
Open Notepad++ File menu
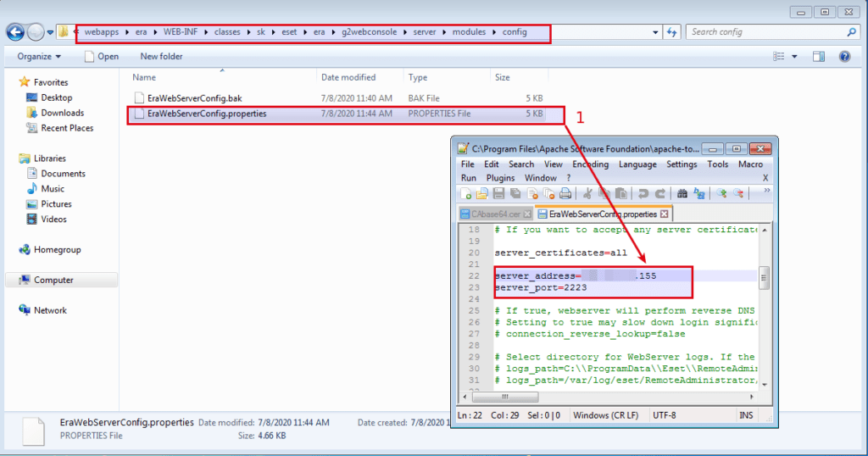click(467, 164)
